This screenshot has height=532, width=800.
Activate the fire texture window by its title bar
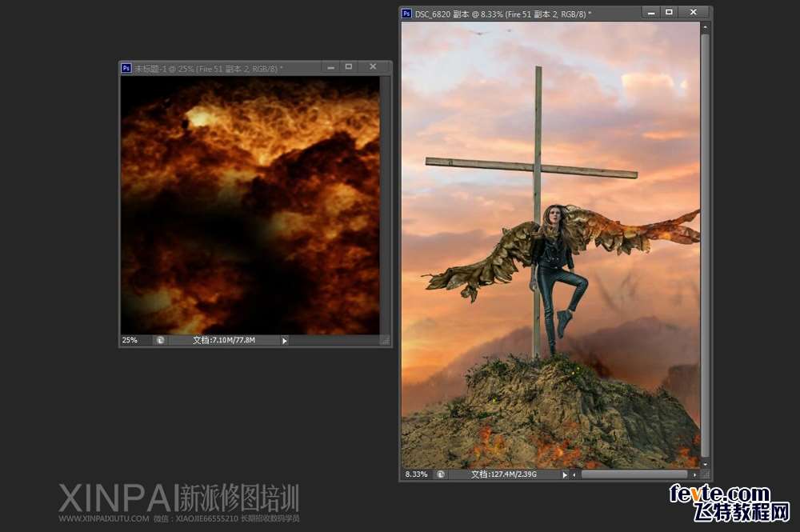click(224, 68)
